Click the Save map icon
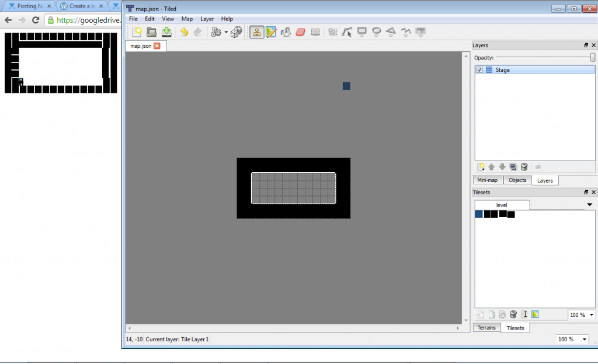Image resolution: width=598 pixels, height=364 pixels. point(166,32)
